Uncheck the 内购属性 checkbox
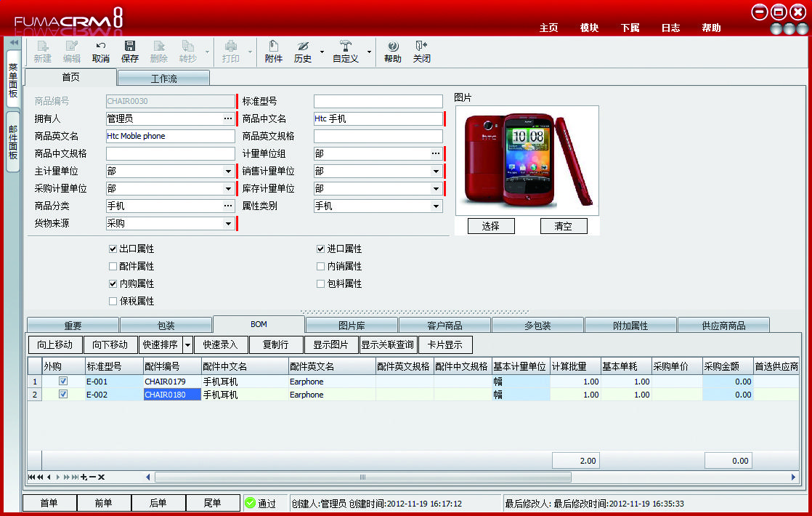This screenshot has width=812, height=516. (x=113, y=283)
